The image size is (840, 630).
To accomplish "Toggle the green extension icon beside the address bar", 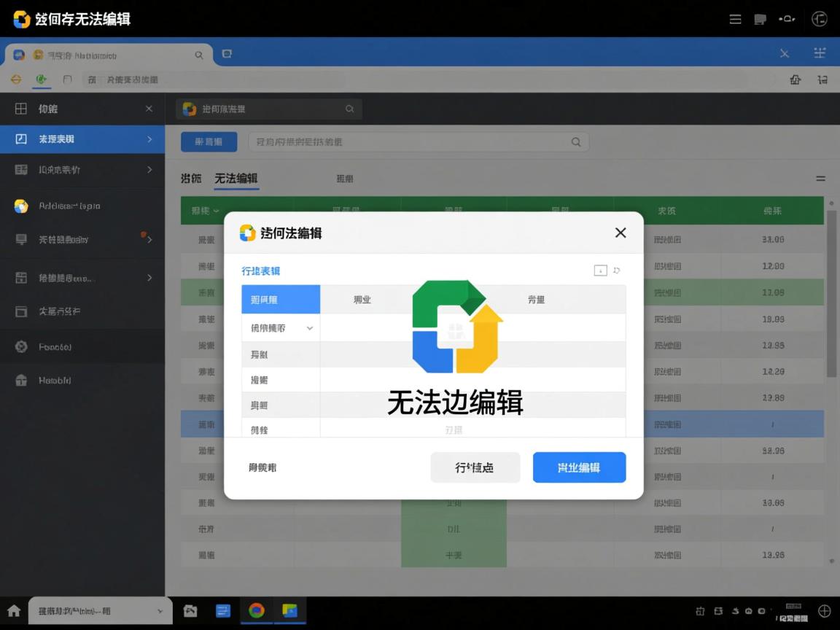I will click(42, 79).
